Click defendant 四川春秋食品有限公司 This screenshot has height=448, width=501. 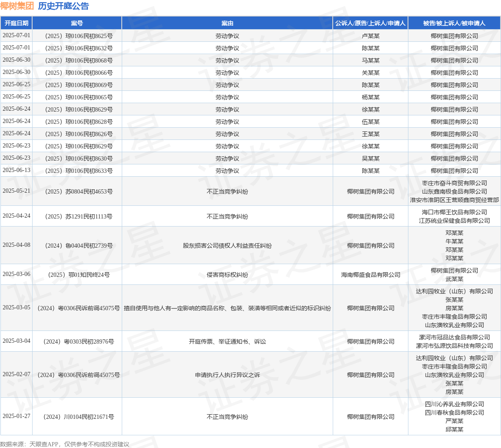[454, 412]
